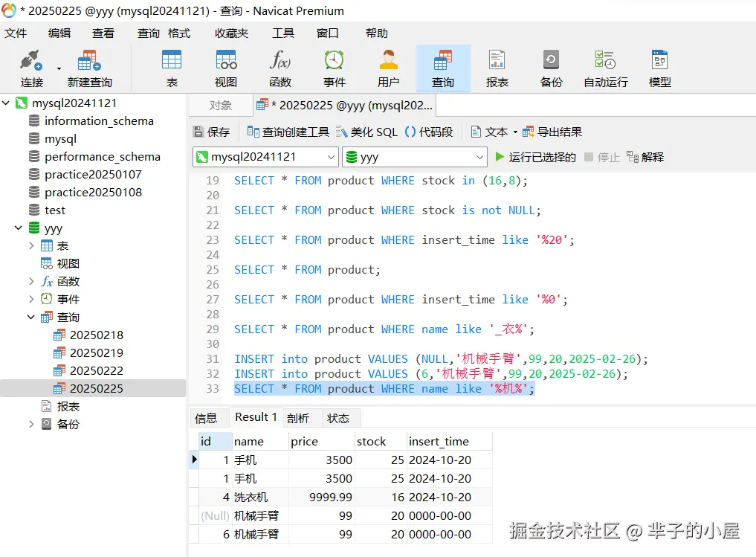The image size is (756, 557).
Task: Open 查询创建工具 query builder
Action: (x=288, y=132)
